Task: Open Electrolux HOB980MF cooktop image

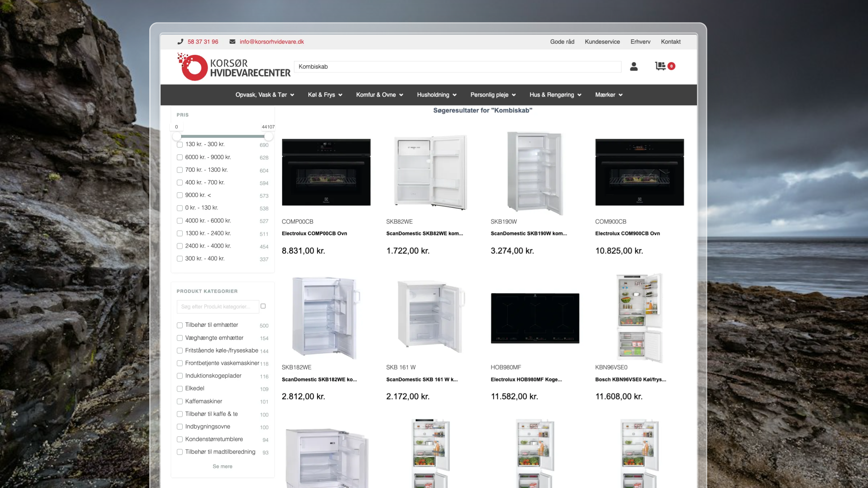Action: (535, 318)
